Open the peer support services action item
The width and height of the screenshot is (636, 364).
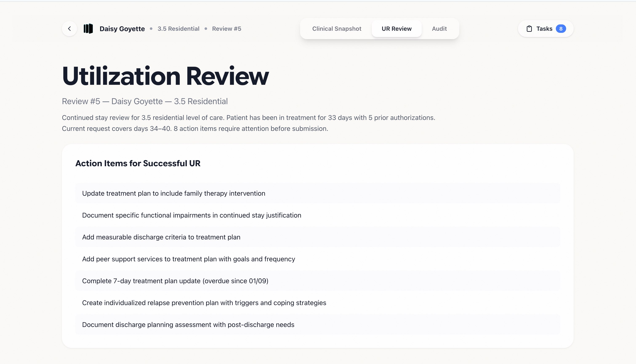pyautogui.click(x=189, y=259)
